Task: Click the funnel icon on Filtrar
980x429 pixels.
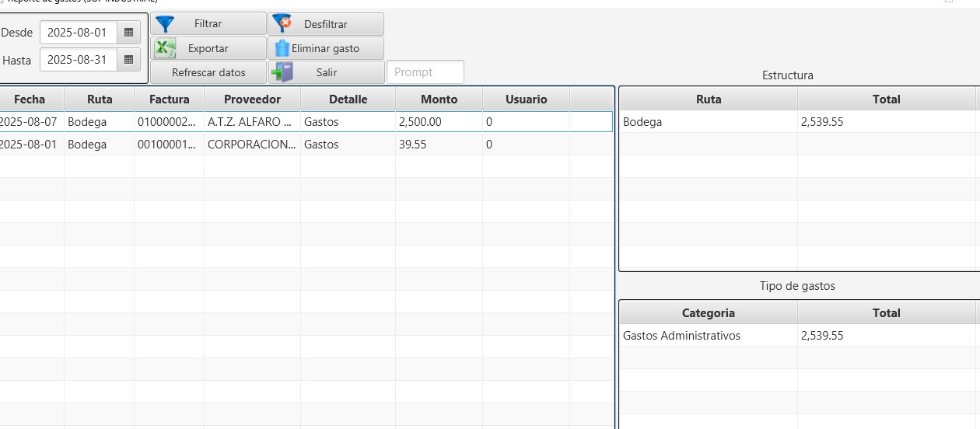Action: coord(166,24)
